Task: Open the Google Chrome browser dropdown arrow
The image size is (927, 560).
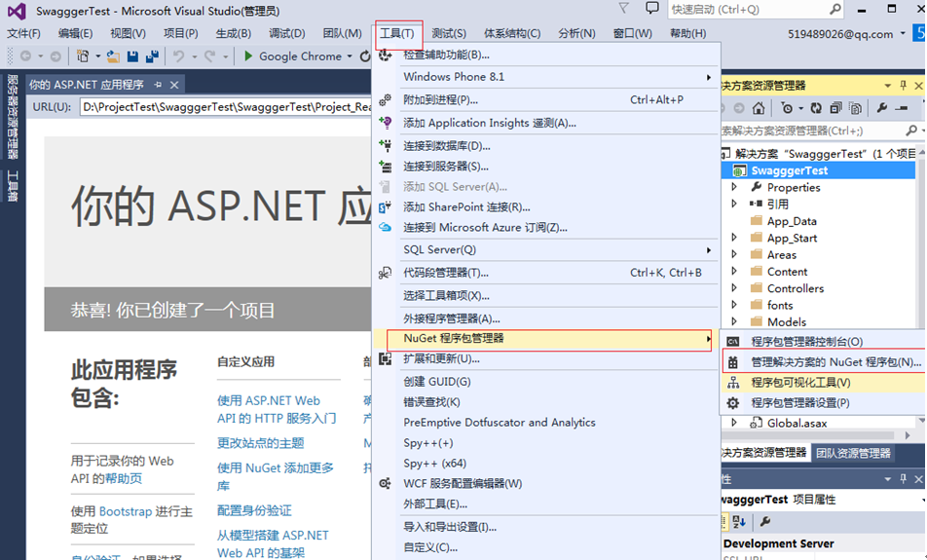Action: point(350,56)
